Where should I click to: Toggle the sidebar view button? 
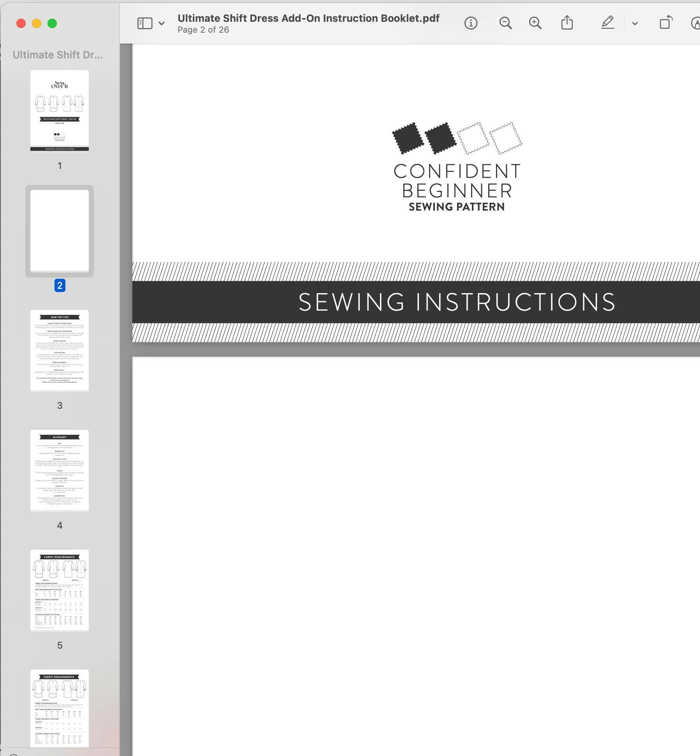pyautogui.click(x=144, y=23)
